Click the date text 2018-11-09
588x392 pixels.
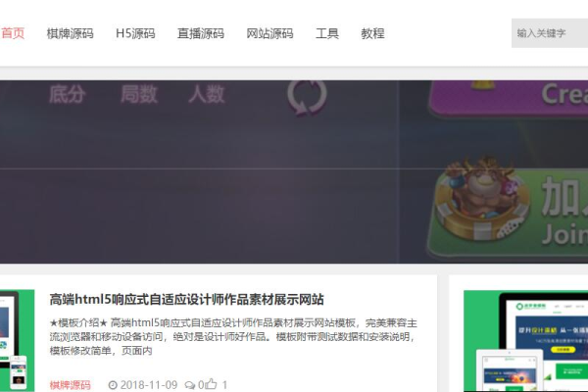click(x=149, y=385)
